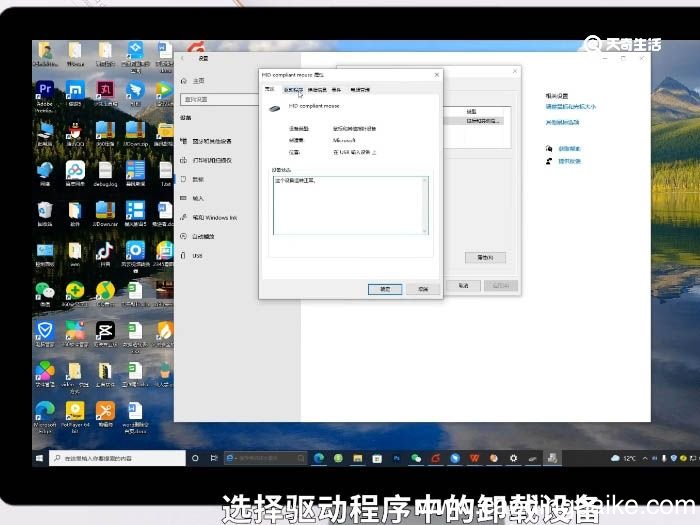Click the Settings search field
Screen dimensions: 700x525
pos(219,99)
